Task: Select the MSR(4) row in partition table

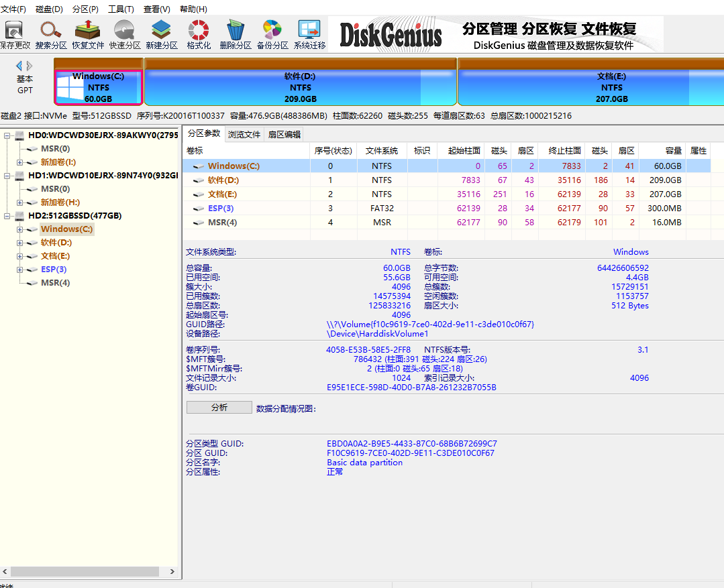Action: [x=446, y=223]
